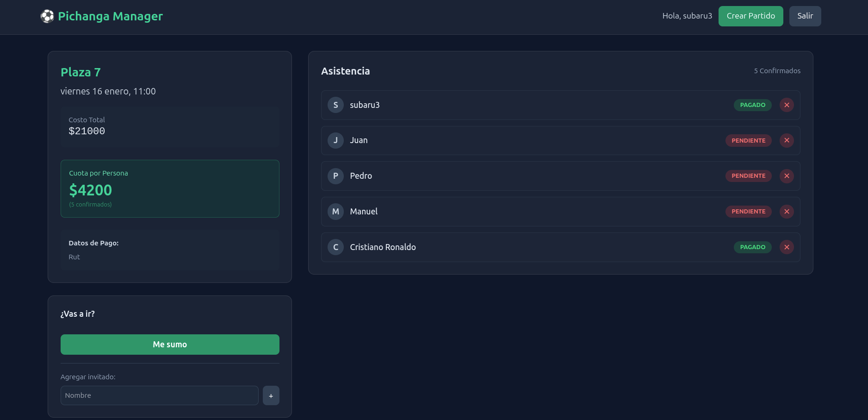Focus the Nombre guest input field
The image size is (868, 420).
coord(159,395)
